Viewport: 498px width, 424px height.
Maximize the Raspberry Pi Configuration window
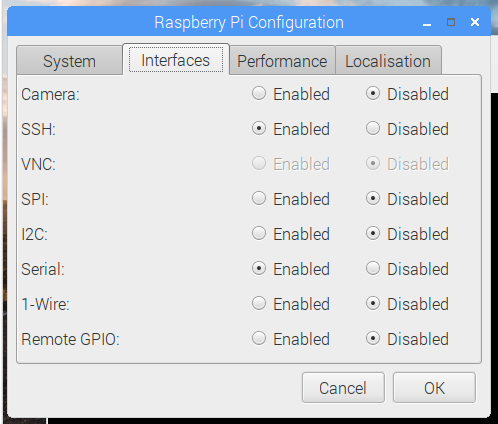tap(451, 22)
